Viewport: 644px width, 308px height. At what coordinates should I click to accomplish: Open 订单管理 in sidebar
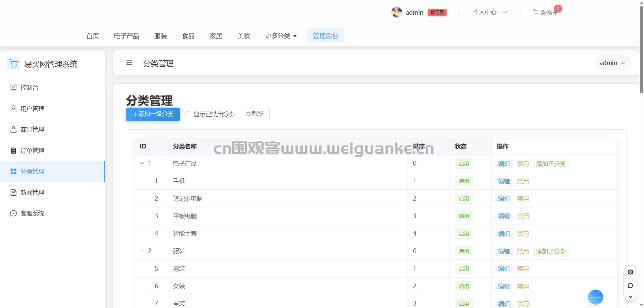pyautogui.click(x=52, y=150)
